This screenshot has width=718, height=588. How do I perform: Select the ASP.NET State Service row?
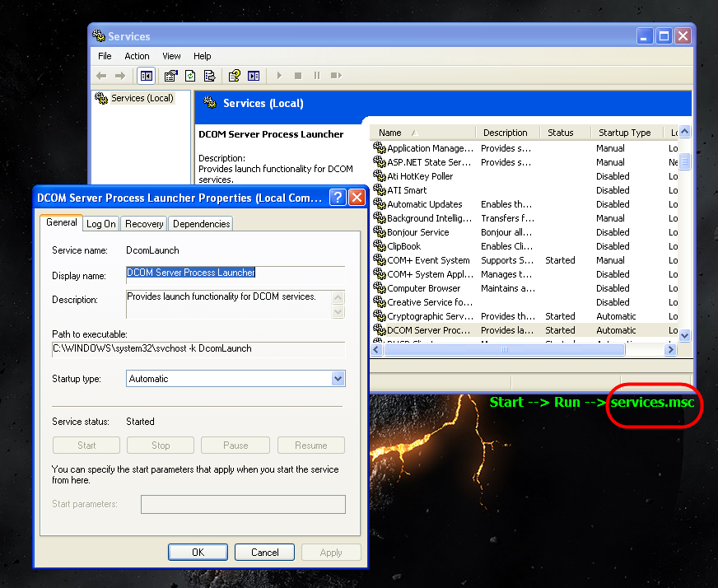pyautogui.click(x=525, y=162)
